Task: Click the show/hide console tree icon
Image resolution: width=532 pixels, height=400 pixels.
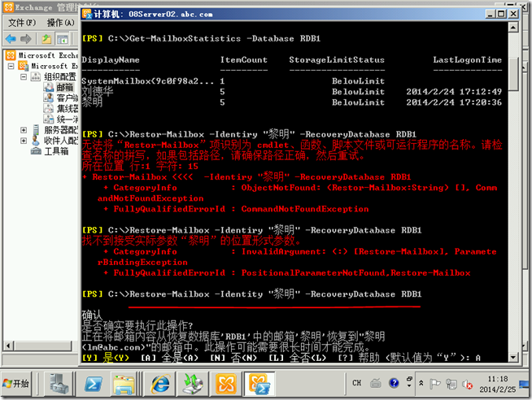Action: pyautogui.click(x=62, y=39)
